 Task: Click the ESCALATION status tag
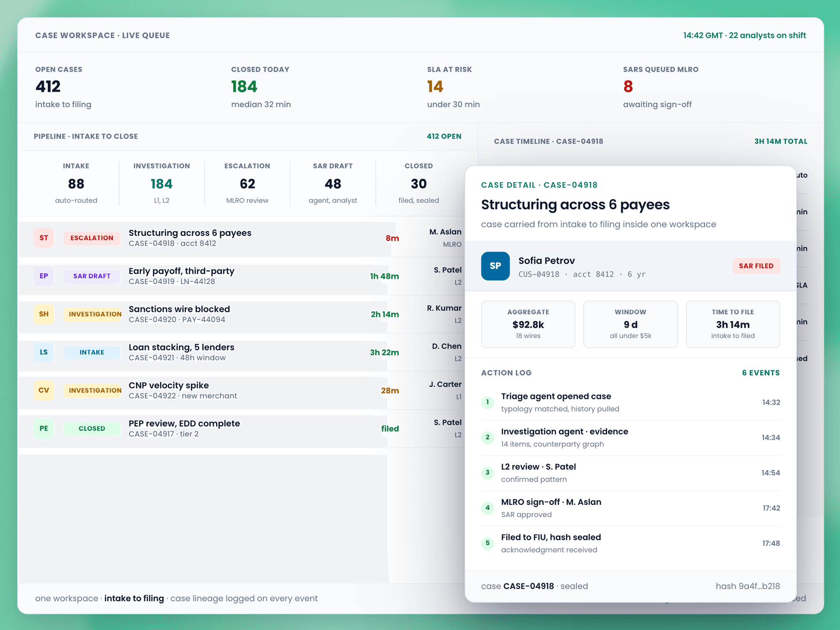coord(92,238)
